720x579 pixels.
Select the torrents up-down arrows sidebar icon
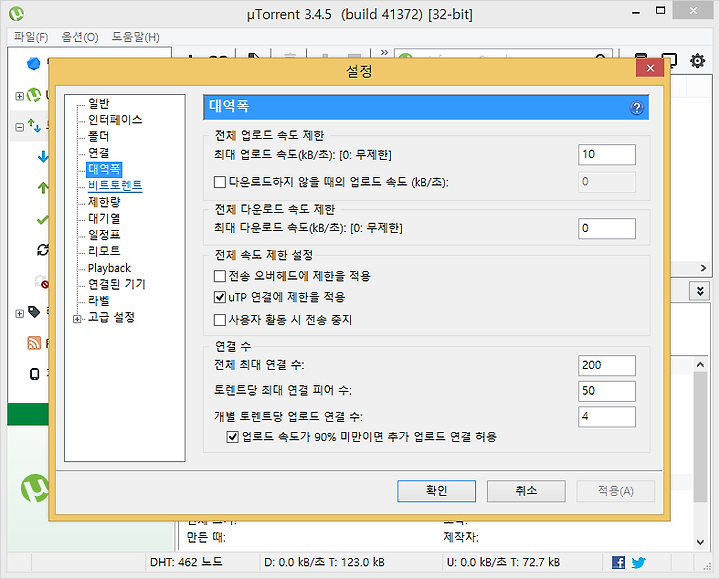tap(34, 125)
